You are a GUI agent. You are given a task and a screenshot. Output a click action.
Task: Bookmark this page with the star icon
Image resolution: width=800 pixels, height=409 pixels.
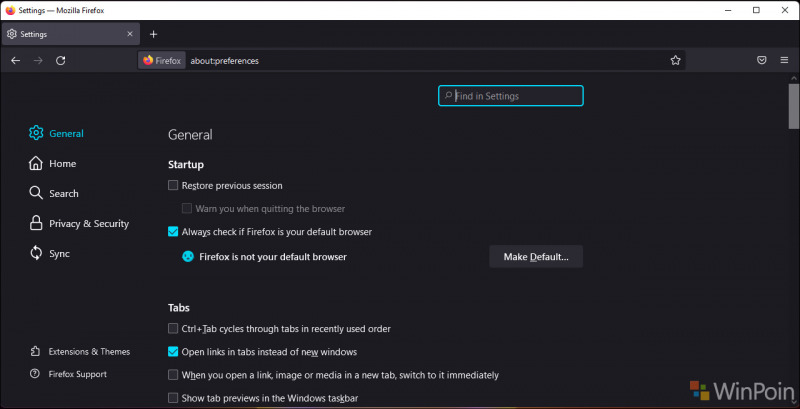pyautogui.click(x=676, y=61)
